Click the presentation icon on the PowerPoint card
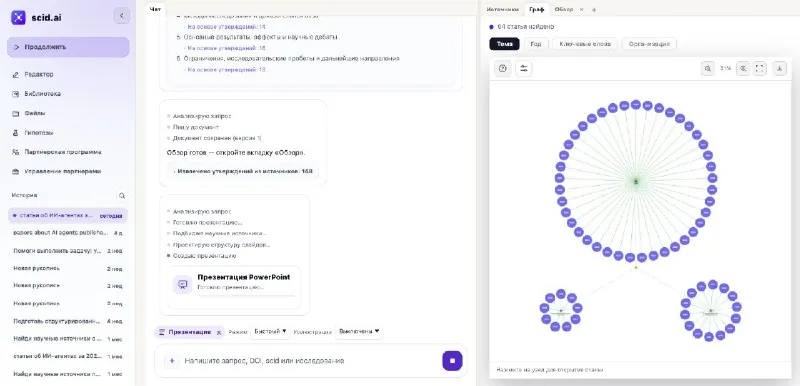Image resolution: width=800 pixels, height=386 pixels. (x=183, y=285)
